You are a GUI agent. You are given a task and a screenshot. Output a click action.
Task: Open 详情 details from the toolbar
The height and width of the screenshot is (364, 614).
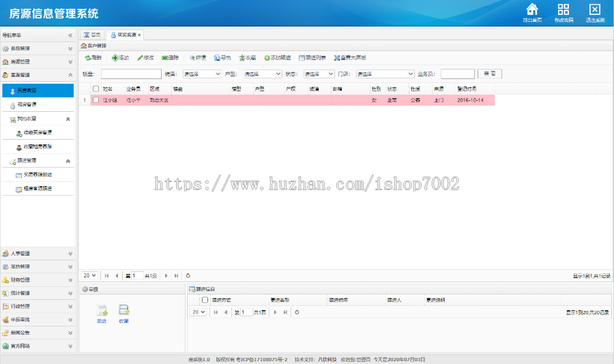coord(198,58)
